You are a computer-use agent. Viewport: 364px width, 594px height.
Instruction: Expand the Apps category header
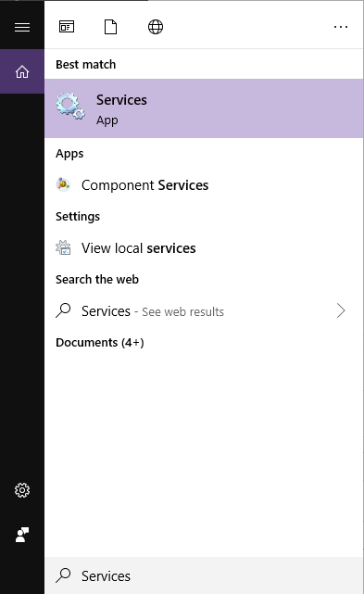tap(69, 154)
